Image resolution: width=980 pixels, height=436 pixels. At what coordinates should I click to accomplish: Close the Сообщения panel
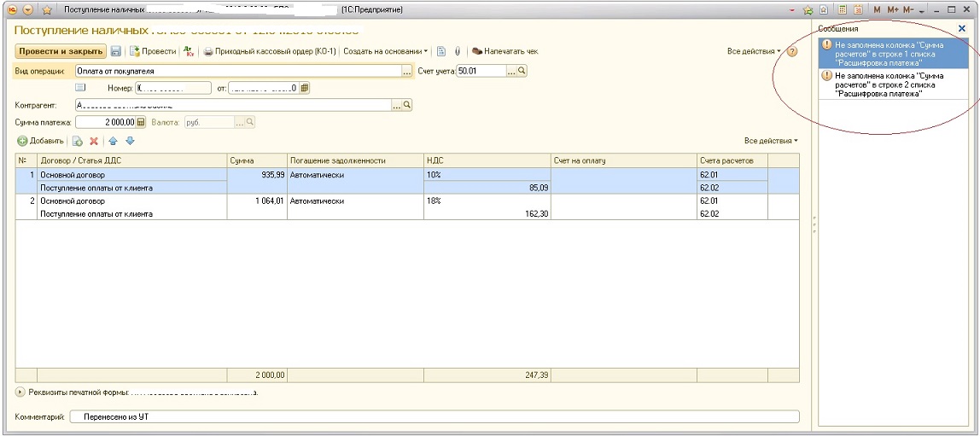point(963,28)
